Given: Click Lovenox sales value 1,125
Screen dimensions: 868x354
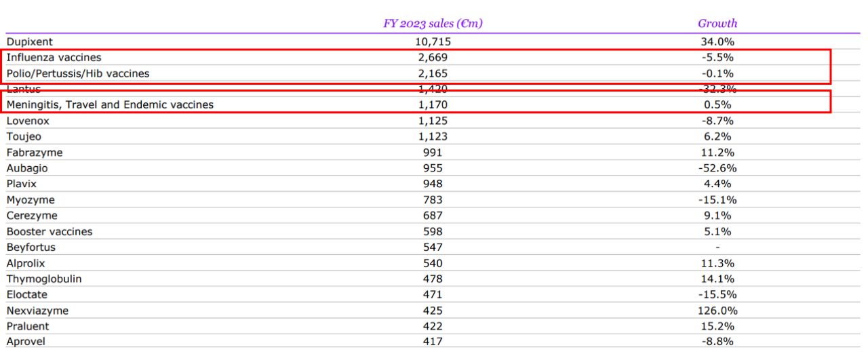Looking at the screenshot, I should click(x=432, y=121).
